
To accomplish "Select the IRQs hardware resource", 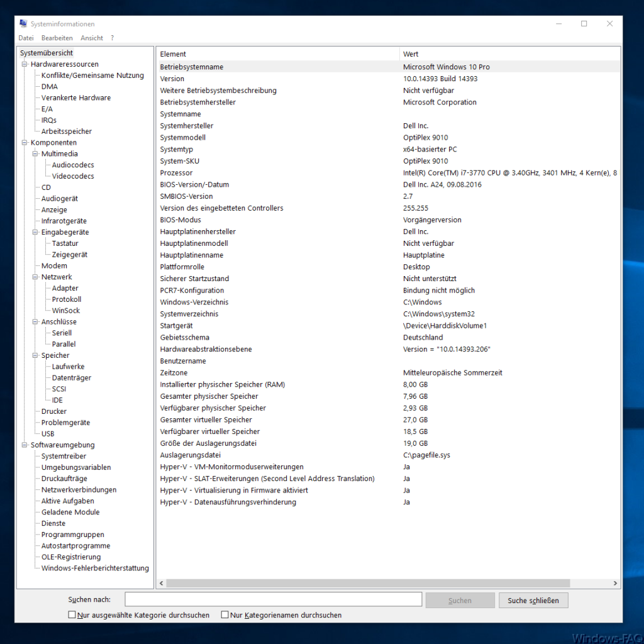I will [48, 119].
